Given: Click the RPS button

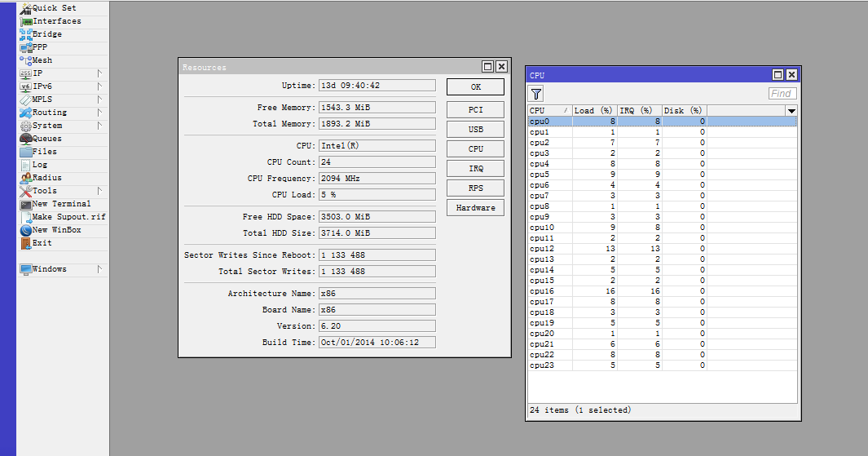Looking at the screenshot, I should (x=475, y=188).
